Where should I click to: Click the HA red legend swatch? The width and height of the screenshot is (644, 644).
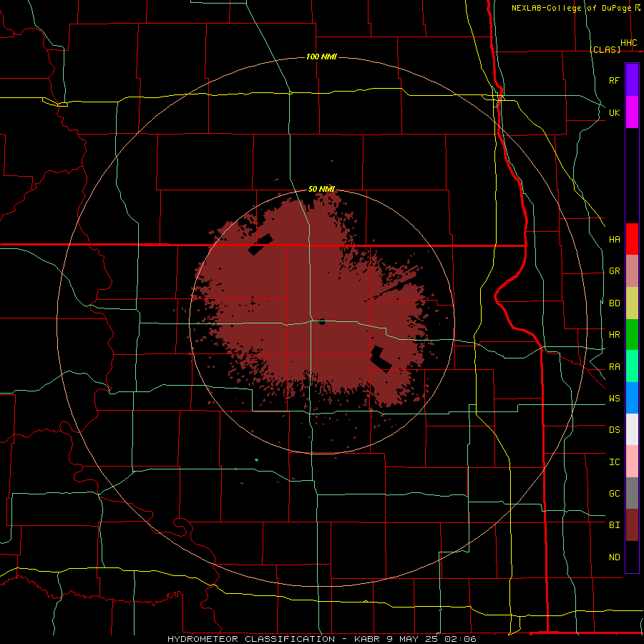(x=632, y=239)
